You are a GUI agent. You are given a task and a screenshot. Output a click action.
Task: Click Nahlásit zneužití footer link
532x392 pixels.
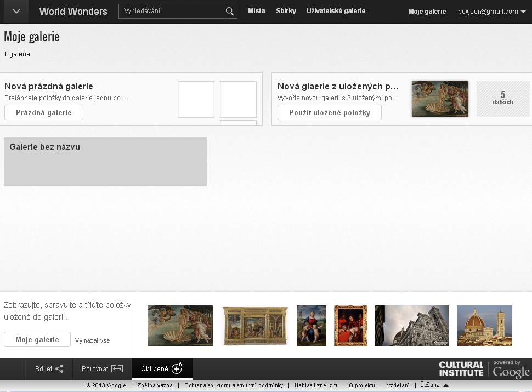(x=316, y=385)
